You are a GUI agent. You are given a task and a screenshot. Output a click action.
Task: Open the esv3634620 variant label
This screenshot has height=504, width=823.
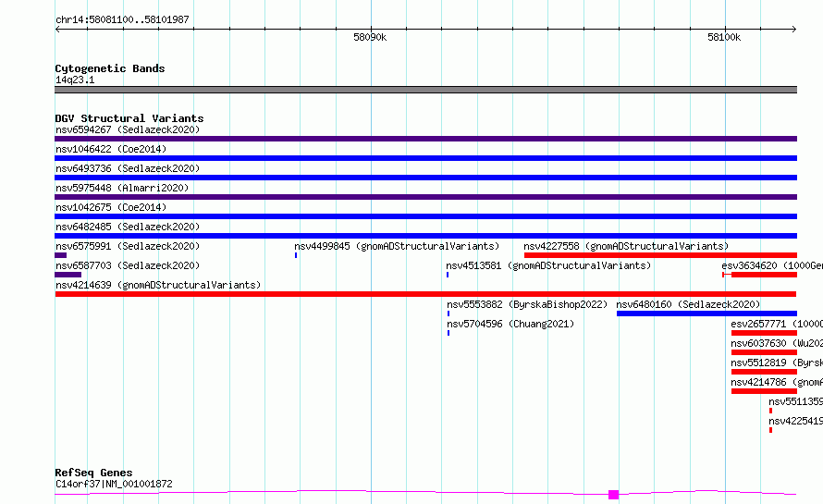point(772,265)
